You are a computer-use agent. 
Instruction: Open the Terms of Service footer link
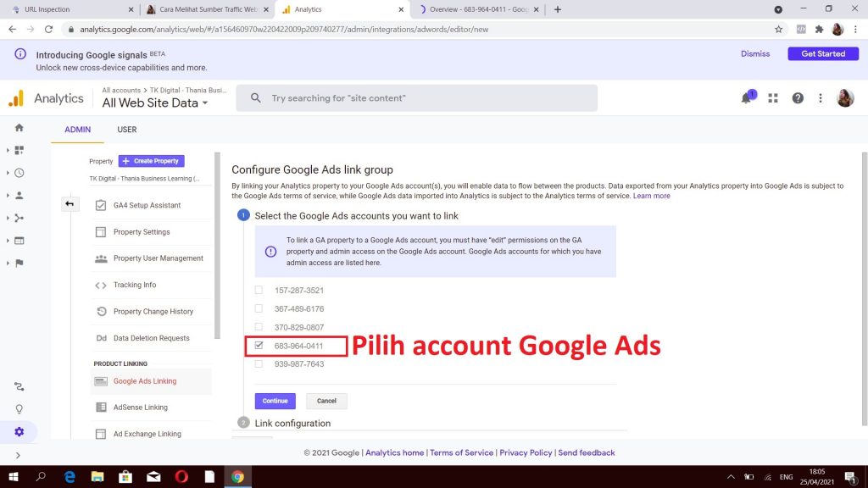462,452
